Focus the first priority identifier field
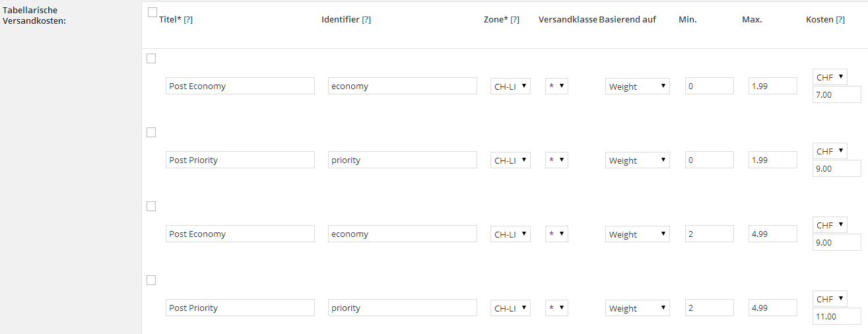Image resolution: width=868 pixels, height=334 pixels. 402,160
